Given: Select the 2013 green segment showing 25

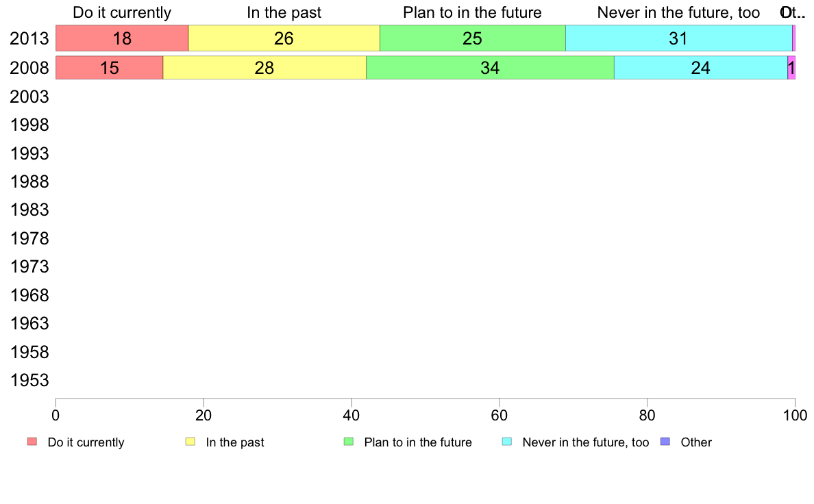Looking at the screenshot, I should (472, 38).
